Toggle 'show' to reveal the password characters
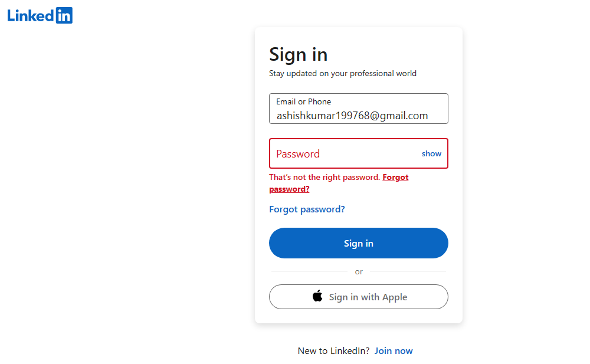The height and width of the screenshot is (364, 590). [431, 153]
